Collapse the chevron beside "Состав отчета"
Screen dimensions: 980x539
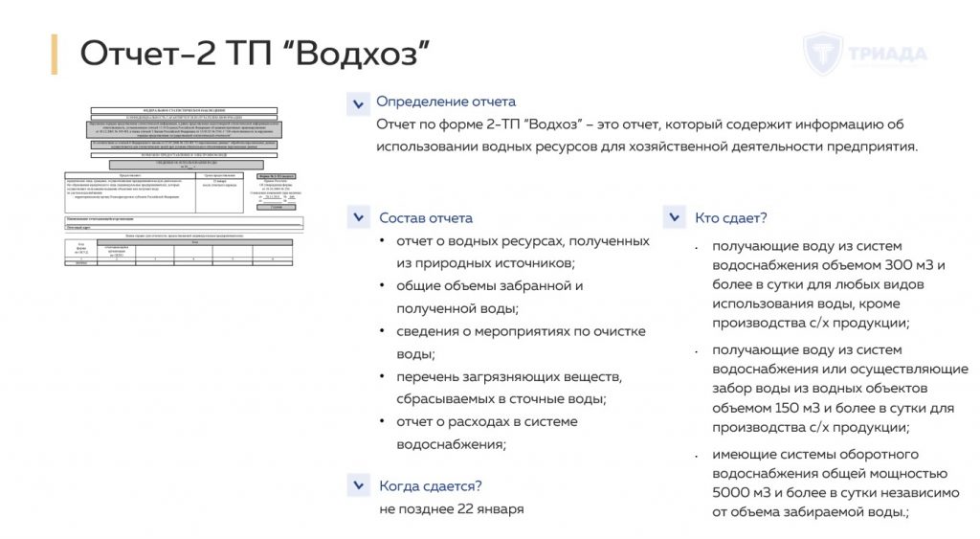coord(359,217)
